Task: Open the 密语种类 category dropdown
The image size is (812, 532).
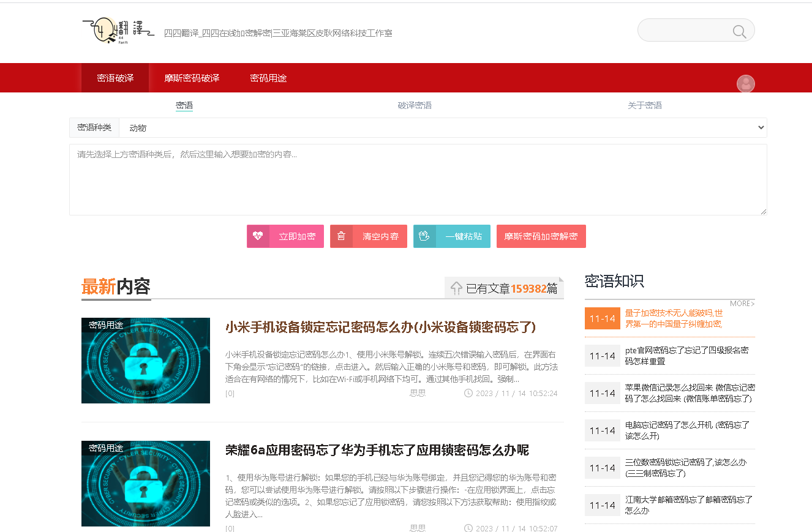Action: (94, 128)
